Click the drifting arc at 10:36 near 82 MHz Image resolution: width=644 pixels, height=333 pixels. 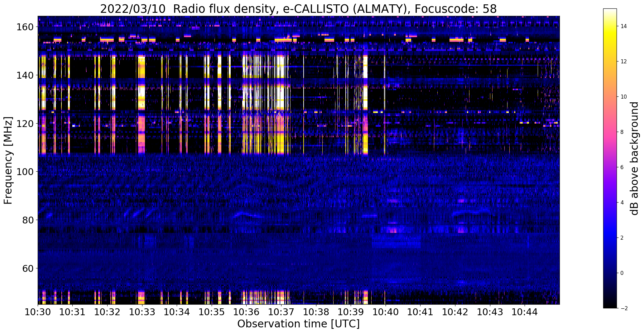tap(248, 215)
